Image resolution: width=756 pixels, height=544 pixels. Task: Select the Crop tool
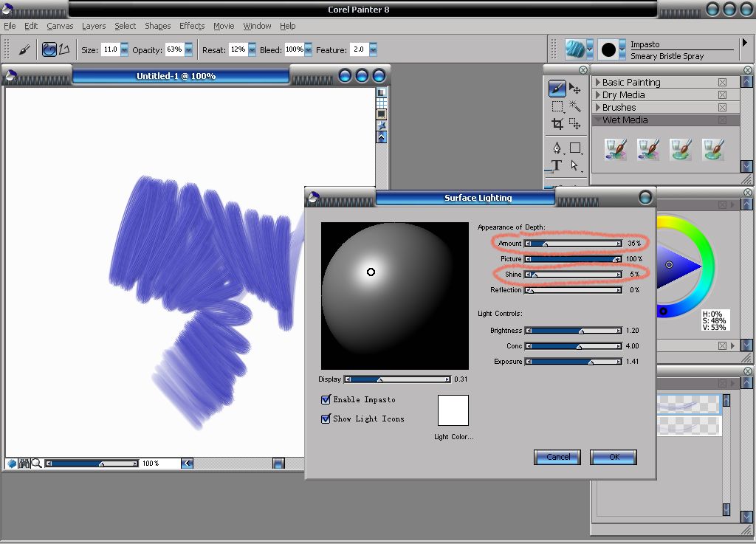click(x=557, y=124)
